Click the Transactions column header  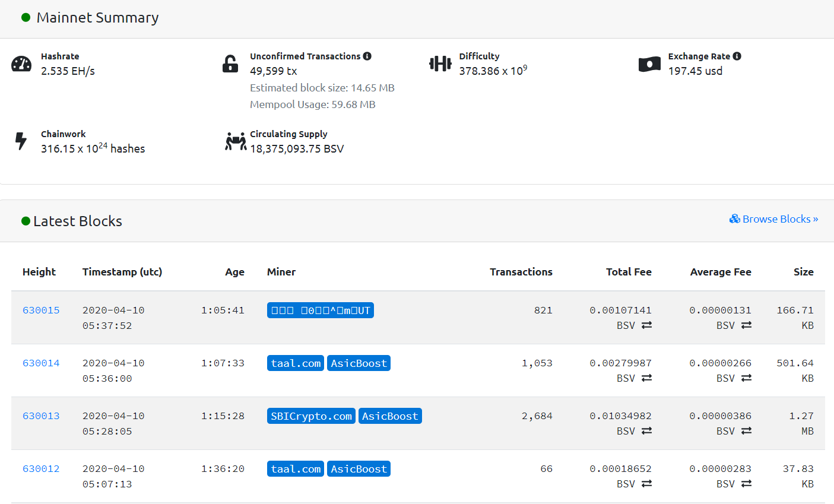click(521, 272)
